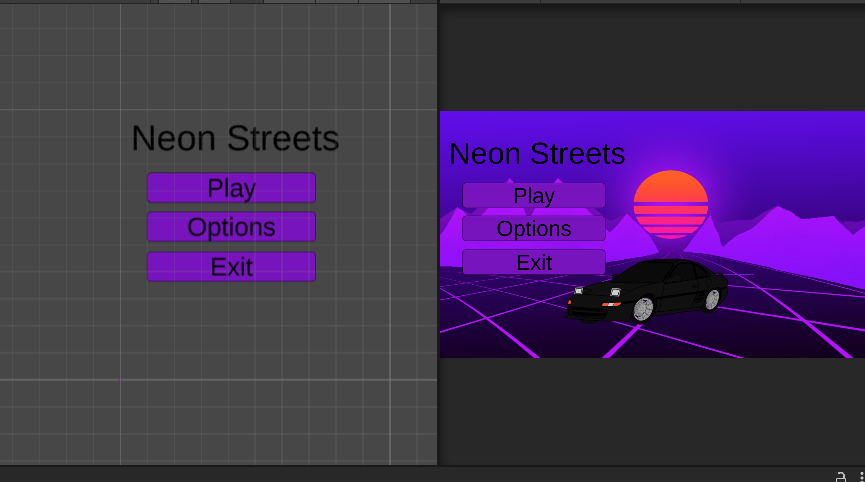Select the Exit button in Scene view

click(x=231, y=267)
